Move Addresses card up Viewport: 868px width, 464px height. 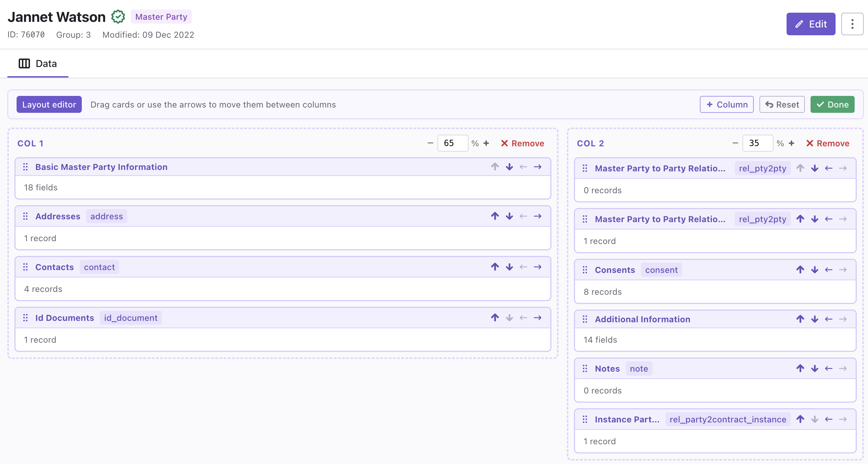click(495, 216)
